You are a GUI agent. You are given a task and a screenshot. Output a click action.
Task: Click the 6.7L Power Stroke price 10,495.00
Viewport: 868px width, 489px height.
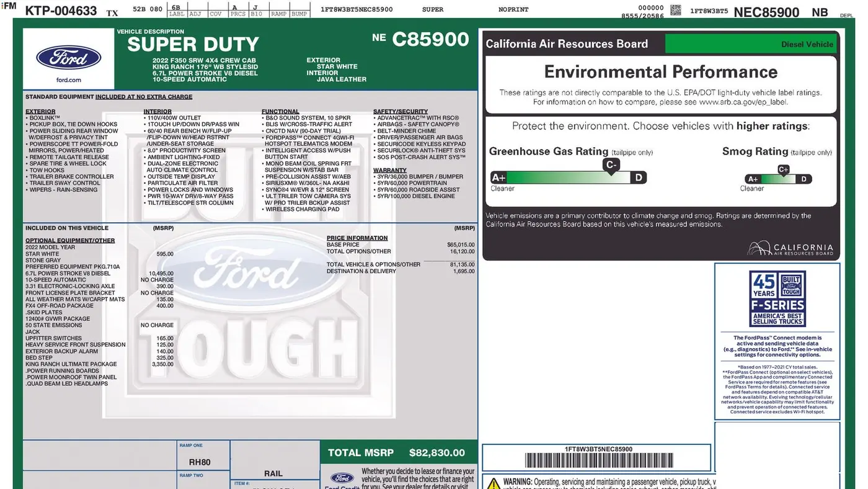click(161, 274)
